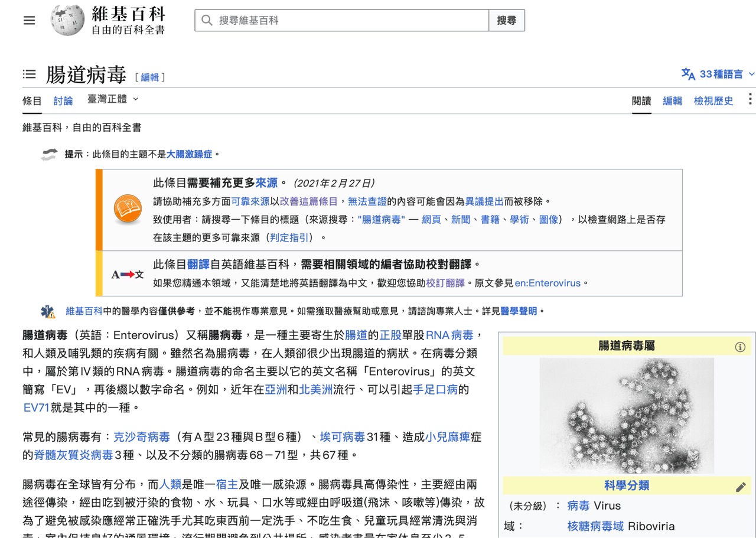This screenshot has width=756, height=538.
Task: Click the magnifier icon in search box
Action: [207, 20]
